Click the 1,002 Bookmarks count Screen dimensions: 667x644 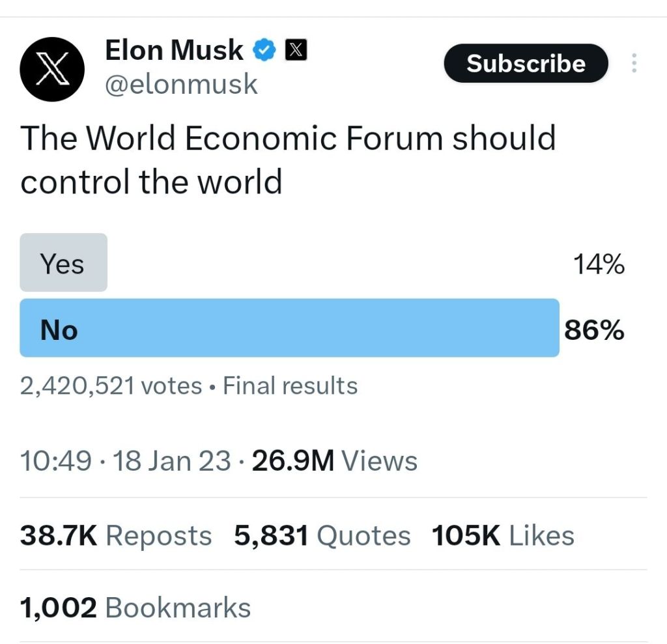(x=135, y=608)
